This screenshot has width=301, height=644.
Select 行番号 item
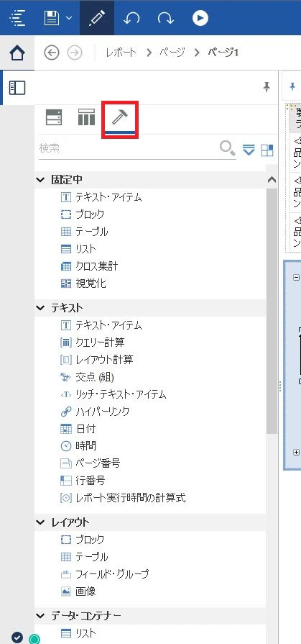pyautogui.click(x=83, y=481)
